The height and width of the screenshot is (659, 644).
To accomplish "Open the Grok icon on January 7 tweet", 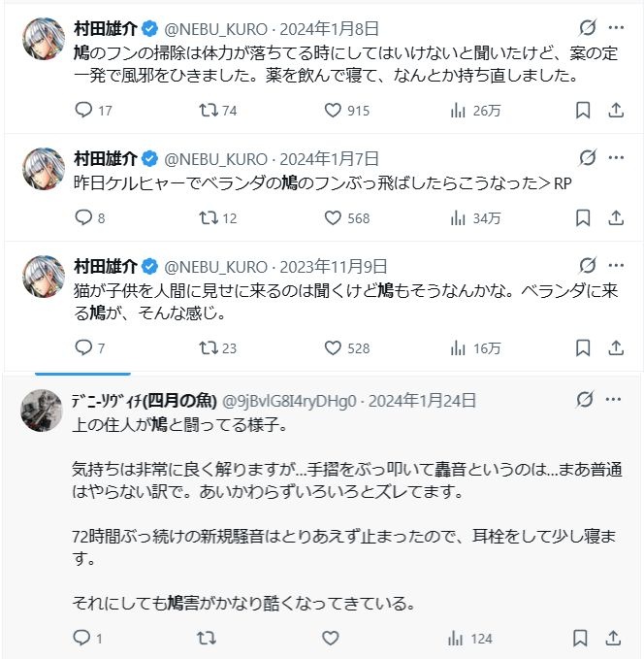I will [x=588, y=158].
